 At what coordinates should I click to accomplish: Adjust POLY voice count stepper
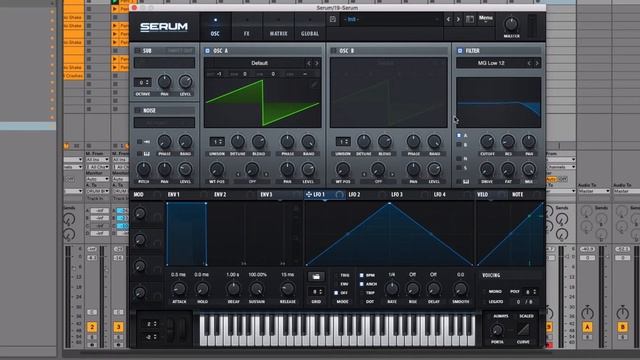(530, 292)
